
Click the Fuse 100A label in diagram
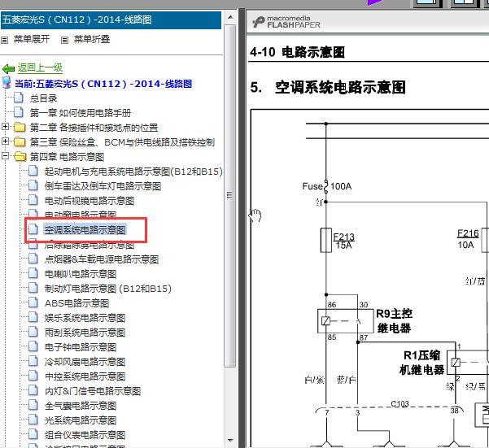click(x=327, y=186)
